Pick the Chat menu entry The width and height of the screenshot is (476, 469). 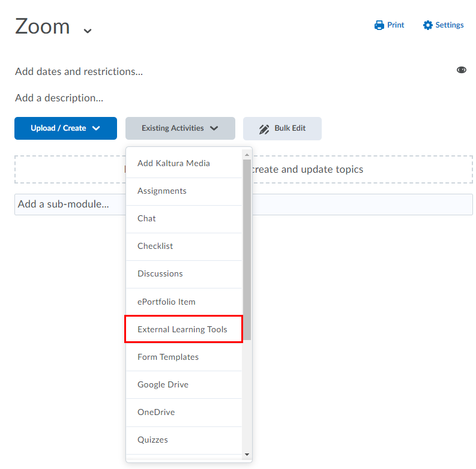click(146, 218)
